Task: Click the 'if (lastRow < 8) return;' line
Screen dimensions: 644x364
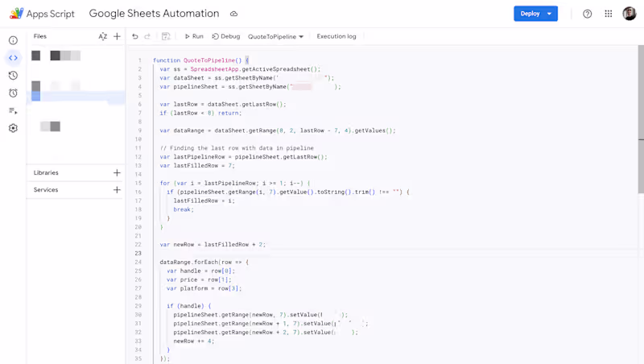Action: coord(200,113)
